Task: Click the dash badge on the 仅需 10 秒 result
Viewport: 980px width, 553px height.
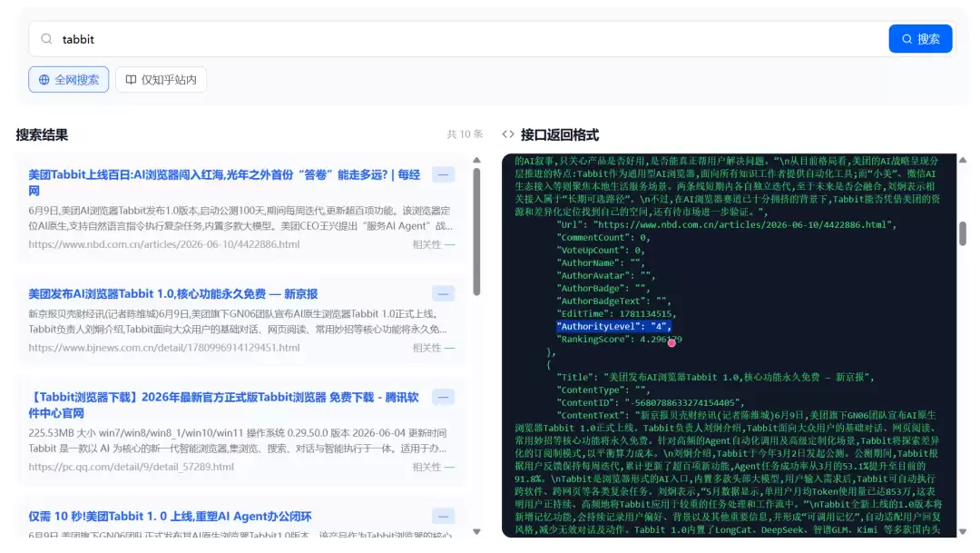Action: coord(443,516)
